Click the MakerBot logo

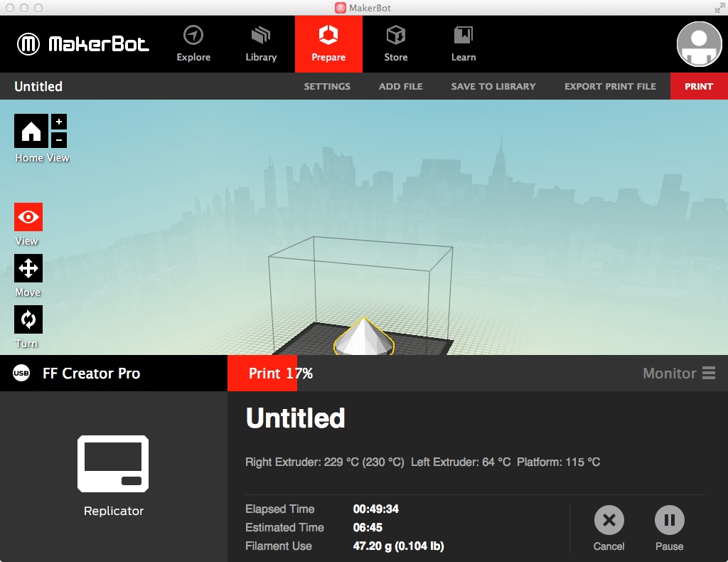pos(83,44)
